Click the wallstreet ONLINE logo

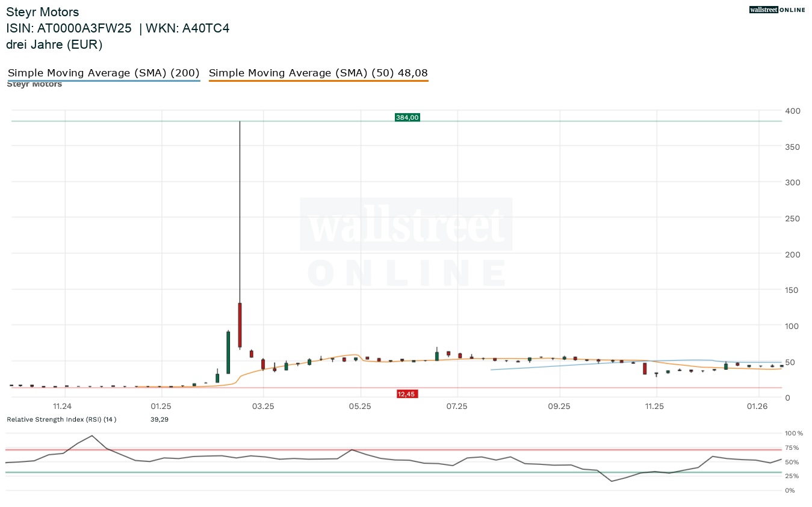tap(776, 10)
